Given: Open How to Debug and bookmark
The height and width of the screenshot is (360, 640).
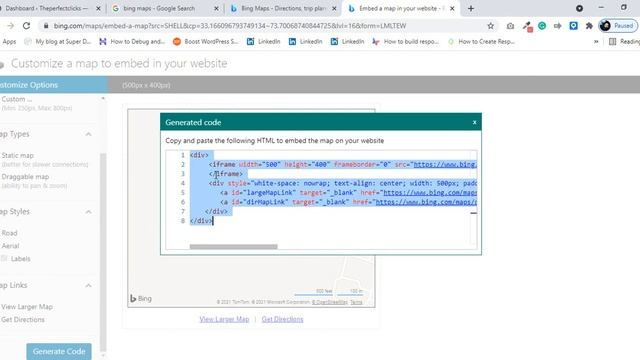Looking at the screenshot, I should pyautogui.click(x=132, y=41).
